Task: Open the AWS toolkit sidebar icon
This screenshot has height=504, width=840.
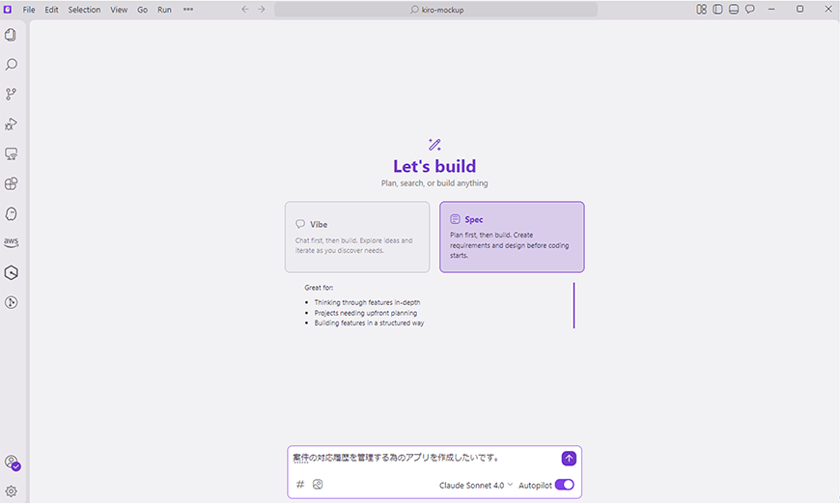Action: [11, 242]
